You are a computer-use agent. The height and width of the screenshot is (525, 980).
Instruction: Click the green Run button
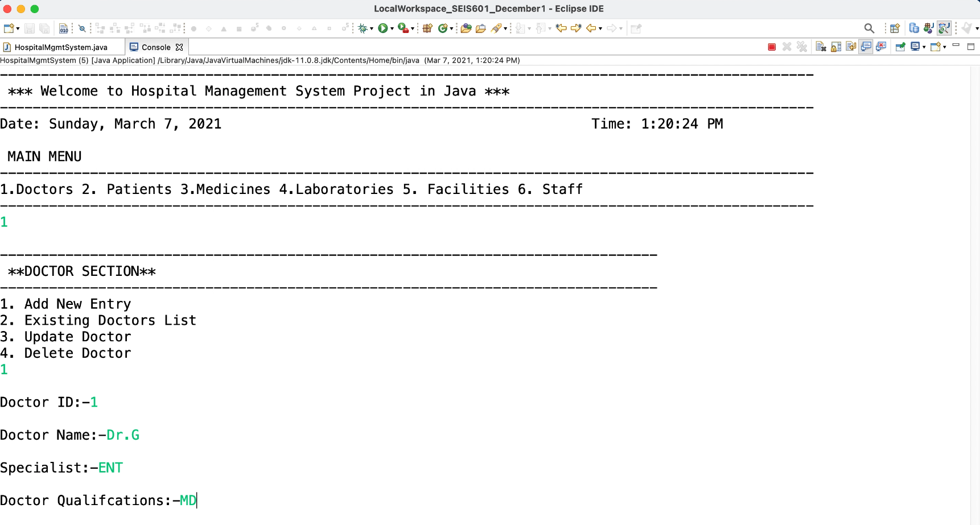pyautogui.click(x=383, y=28)
